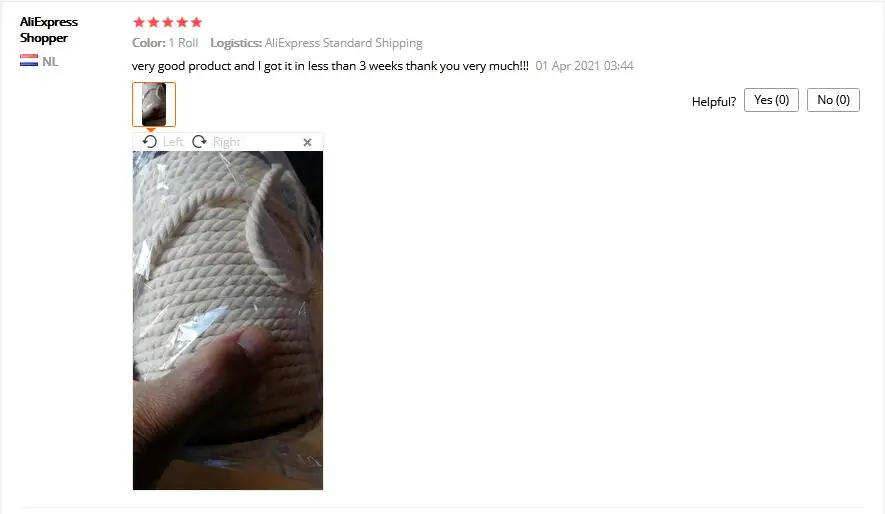Click the fifth red rating star
The height and width of the screenshot is (514, 885).
pos(196,22)
